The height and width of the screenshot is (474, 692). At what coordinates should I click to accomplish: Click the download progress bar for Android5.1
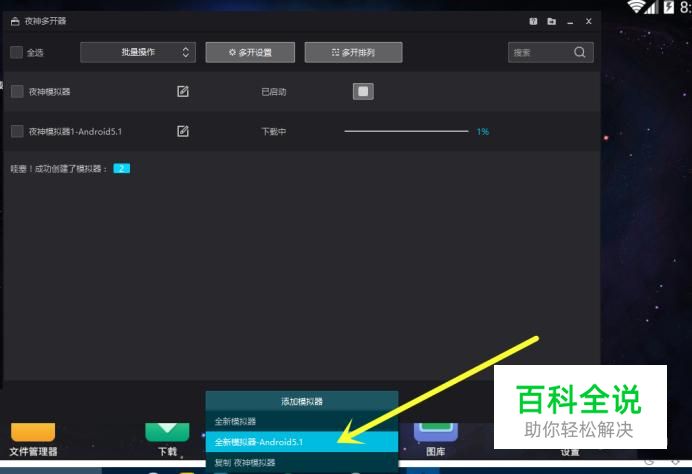coord(406,131)
